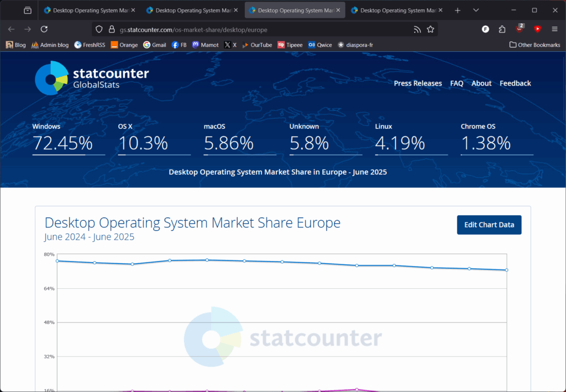Image resolution: width=566 pixels, height=392 pixels.
Task: Open the tracking protection shield icon
Action: (x=99, y=29)
